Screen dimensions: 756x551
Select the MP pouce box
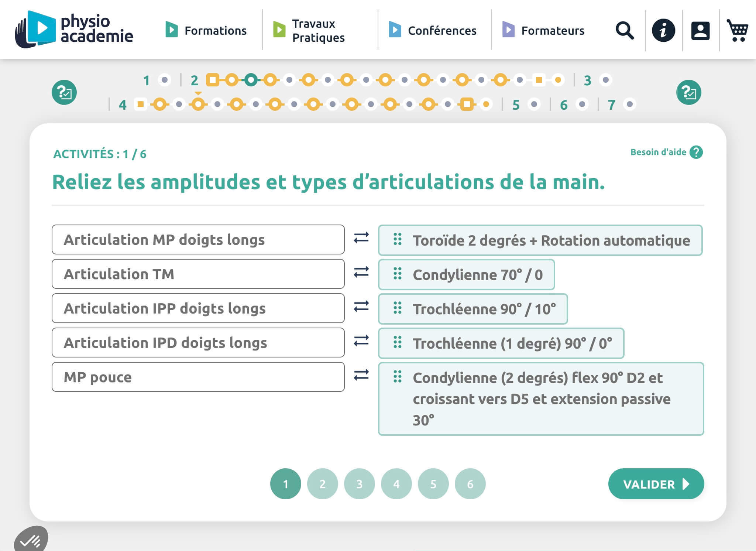[198, 377]
